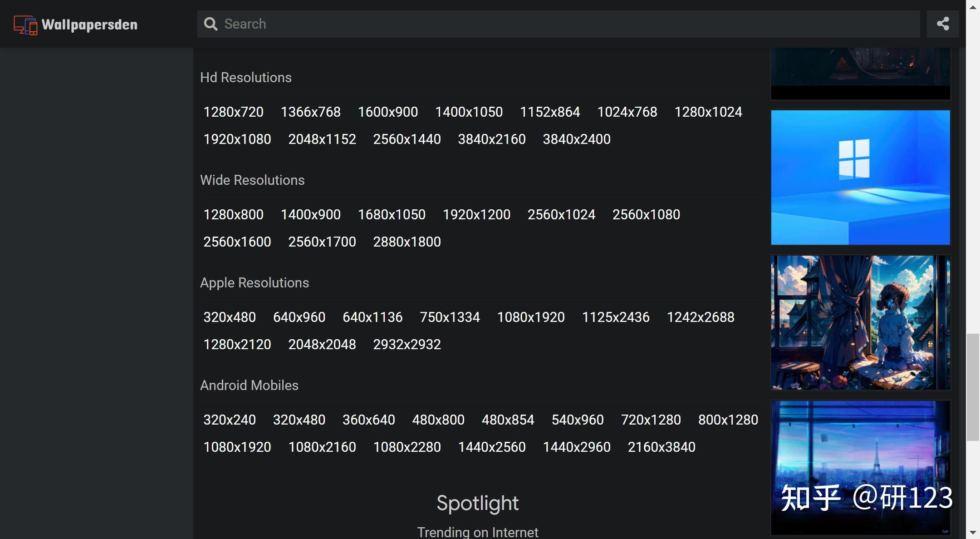Choose the 1600x900 resolution
The width and height of the screenshot is (980, 539).
387,112
